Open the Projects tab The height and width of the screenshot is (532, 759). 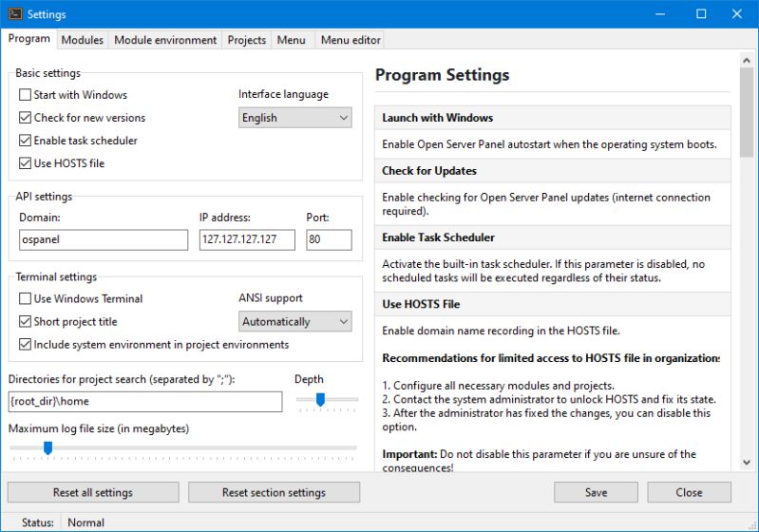pos(246,40)
